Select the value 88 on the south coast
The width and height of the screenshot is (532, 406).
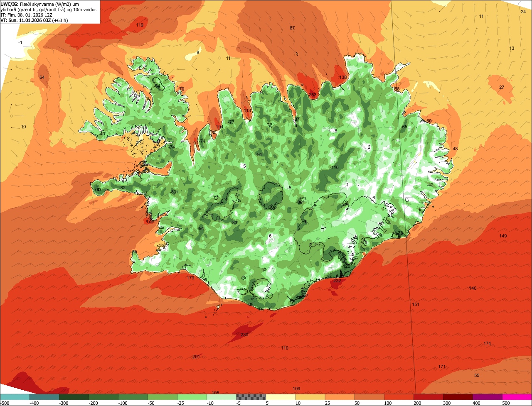(x=251, y=304)
